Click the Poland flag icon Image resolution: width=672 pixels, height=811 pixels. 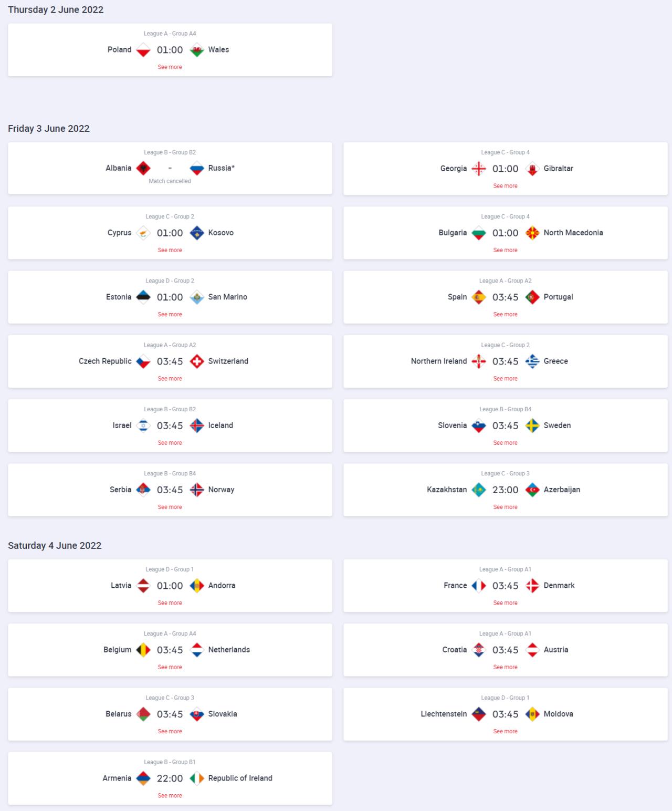(x=143, y=50)
